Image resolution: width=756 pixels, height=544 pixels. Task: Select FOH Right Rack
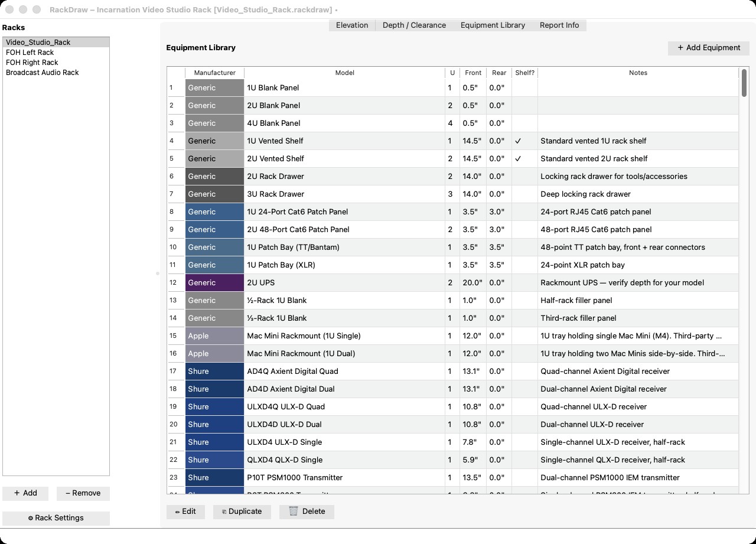coord(56,63)
